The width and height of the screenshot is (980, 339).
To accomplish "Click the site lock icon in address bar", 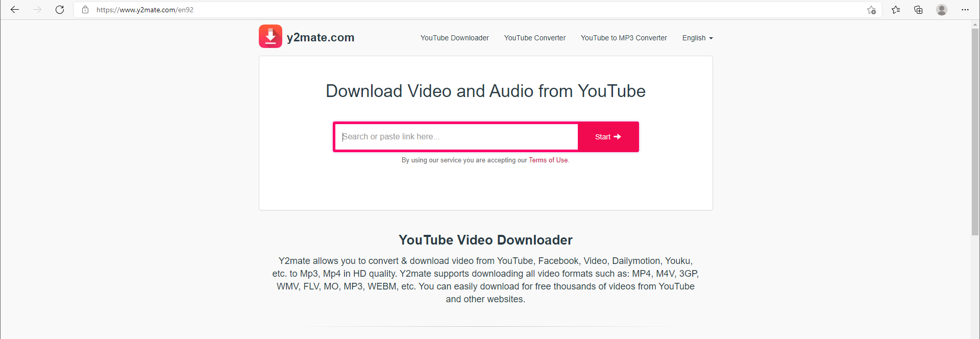I will (x=85, y=10).
